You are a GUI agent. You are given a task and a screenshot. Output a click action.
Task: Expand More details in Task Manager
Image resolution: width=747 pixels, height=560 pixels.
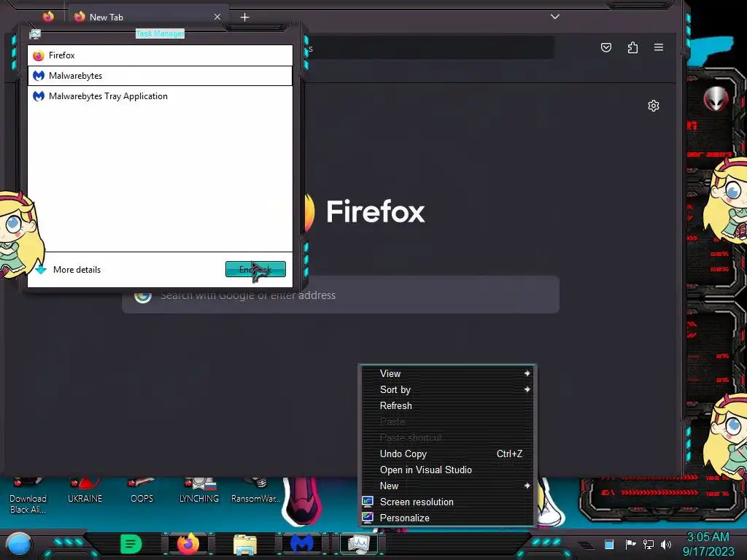(69, 270)
